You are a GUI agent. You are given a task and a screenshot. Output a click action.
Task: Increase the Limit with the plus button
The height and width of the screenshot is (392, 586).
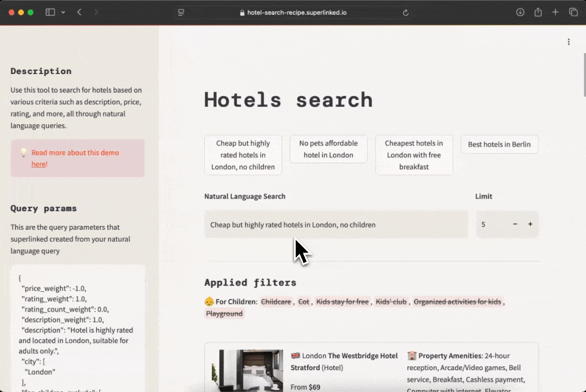(x=530, y=224)
